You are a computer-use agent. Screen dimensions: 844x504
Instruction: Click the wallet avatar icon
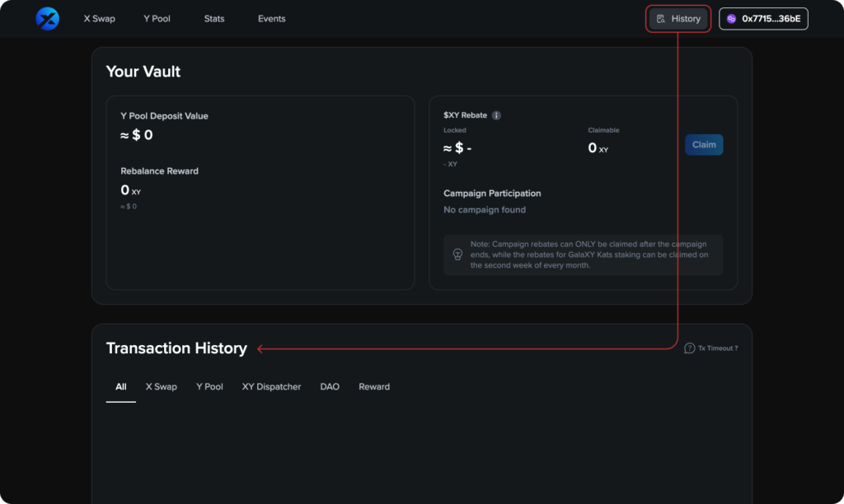tap(731, 19)
